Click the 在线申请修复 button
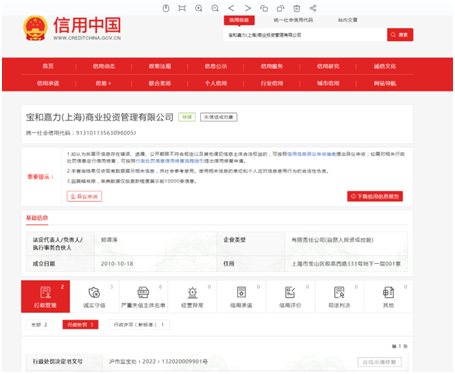The width and height of the screenshot is (455, 374). coord(379,362)
